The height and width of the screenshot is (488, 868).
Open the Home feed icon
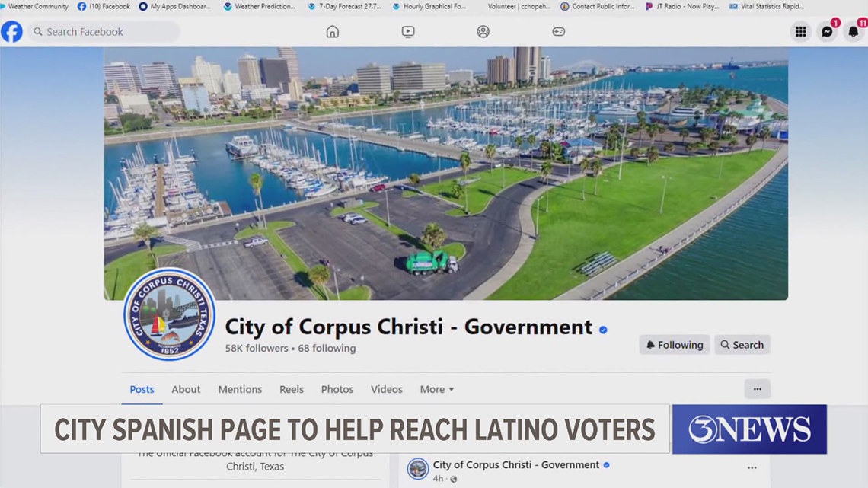[x=332, y=32]
